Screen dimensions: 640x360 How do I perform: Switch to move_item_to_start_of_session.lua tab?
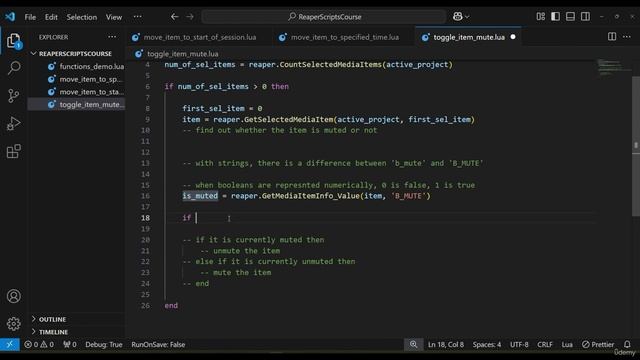click(199, 37)
